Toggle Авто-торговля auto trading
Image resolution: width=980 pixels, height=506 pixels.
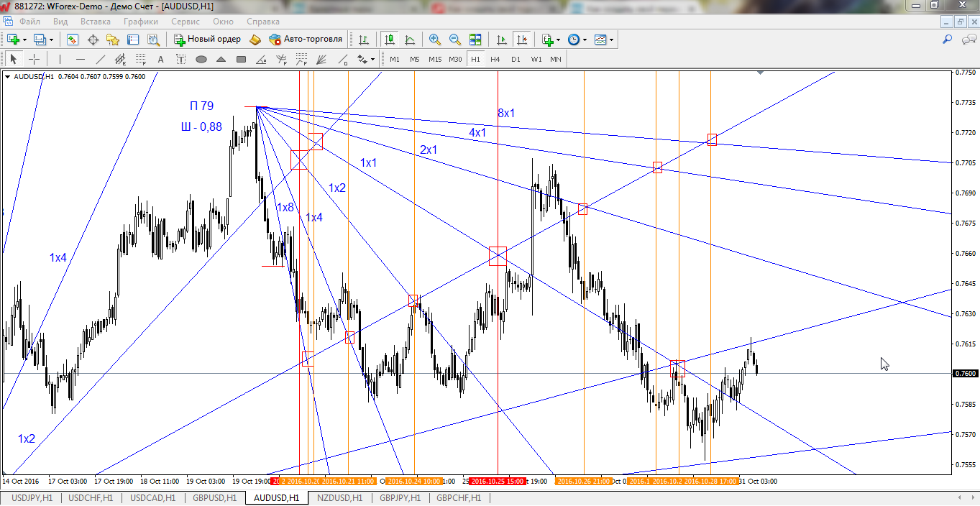306,40
